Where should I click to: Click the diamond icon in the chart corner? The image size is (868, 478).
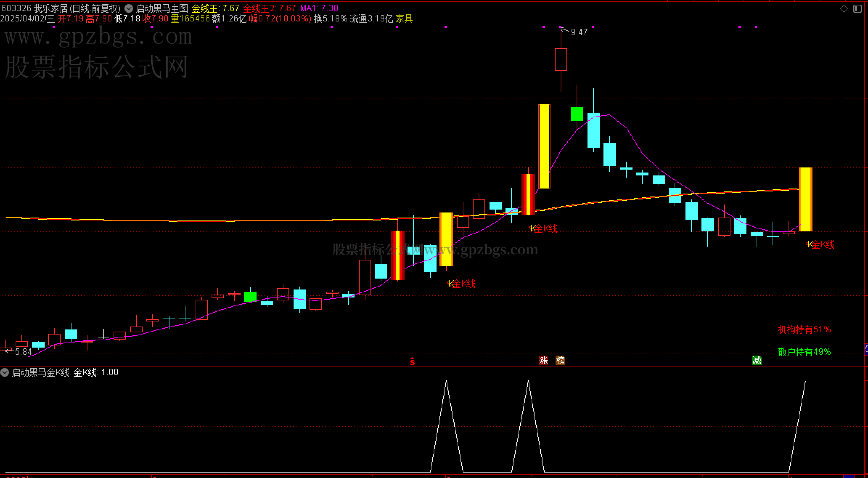click(x=844, y=9)
